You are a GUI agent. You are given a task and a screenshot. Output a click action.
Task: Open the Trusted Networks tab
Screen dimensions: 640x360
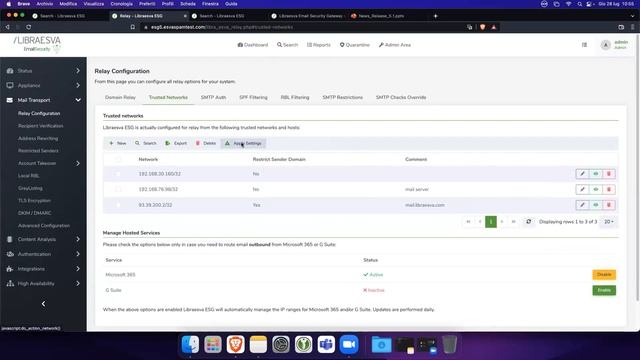coord(168,98)
